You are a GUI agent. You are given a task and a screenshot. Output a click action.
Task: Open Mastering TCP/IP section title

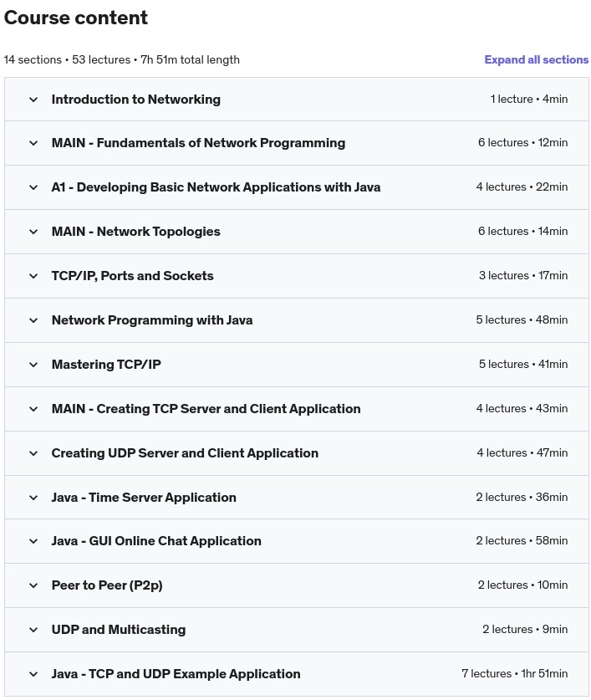[106, 365]
